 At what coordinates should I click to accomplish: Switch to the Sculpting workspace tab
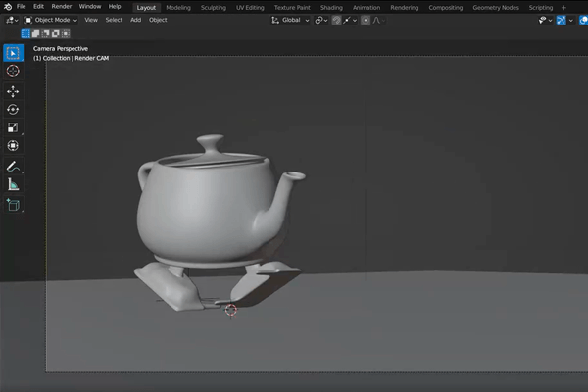(214, 8)
